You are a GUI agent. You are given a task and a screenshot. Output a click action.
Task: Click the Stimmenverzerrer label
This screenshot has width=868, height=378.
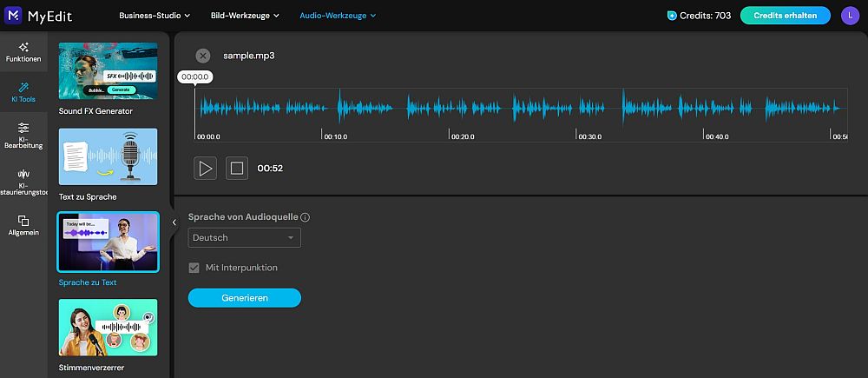tap(91, 368)
